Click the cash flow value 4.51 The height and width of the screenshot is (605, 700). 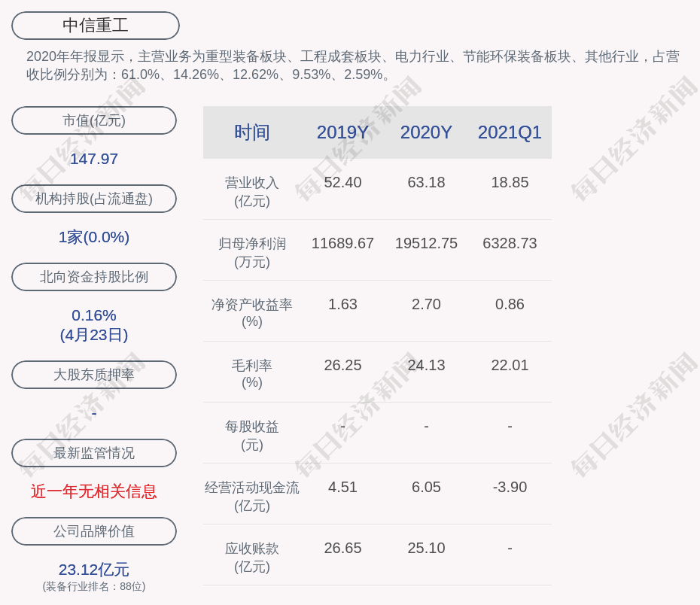tap(343, 487)
